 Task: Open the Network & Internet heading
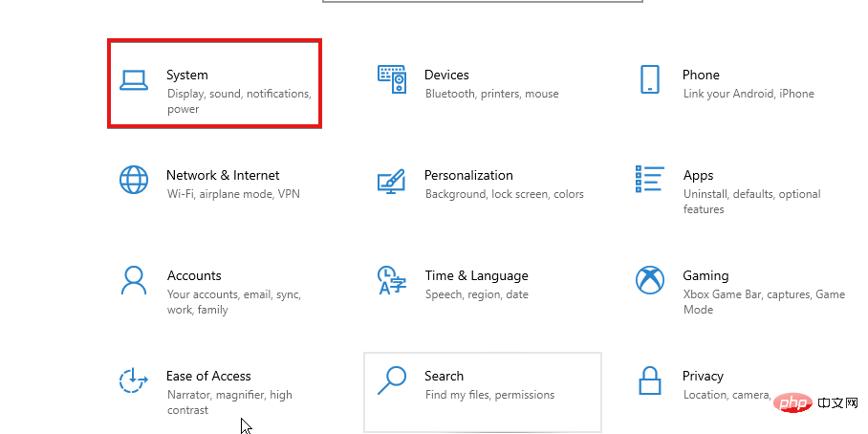click(223, 176)
